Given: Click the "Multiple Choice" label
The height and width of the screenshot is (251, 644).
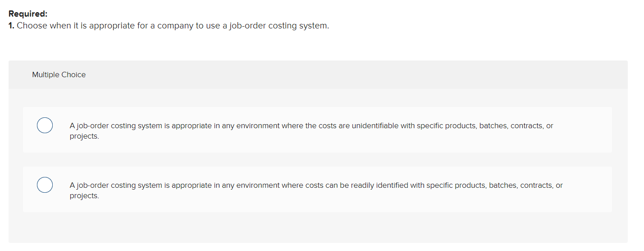Looking at the screenshot, I should pyautogui.click(x=59, y=75).
